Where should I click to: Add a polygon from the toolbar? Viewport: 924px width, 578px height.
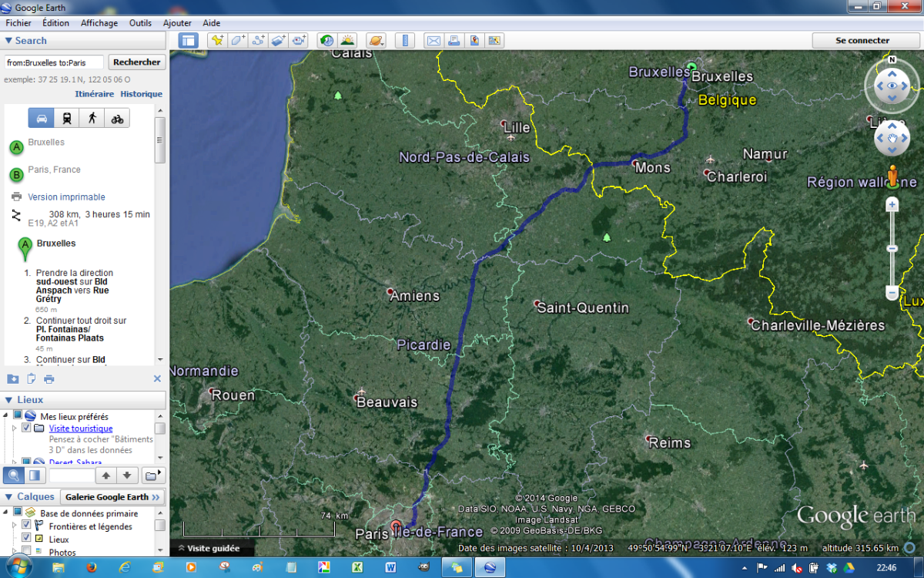[237, 41]
